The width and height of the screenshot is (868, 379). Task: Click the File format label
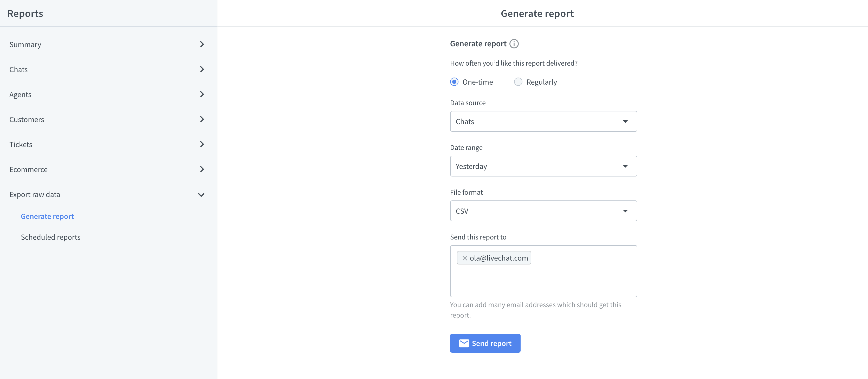point(466,192)
